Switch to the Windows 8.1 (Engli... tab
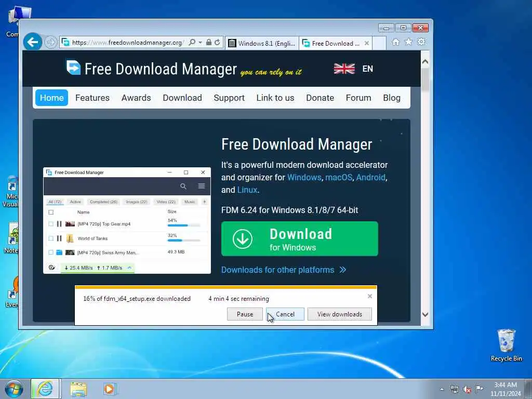Viewport: 532px width, 399px height. (x=262, y=44)
